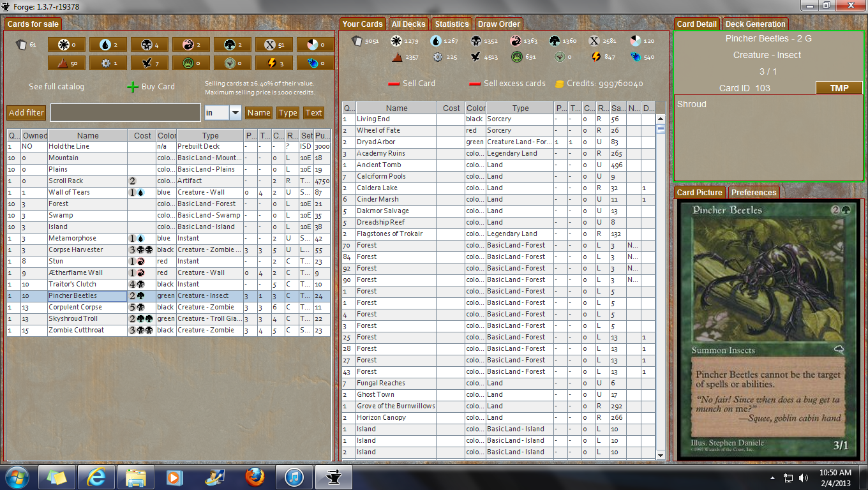Screen dimensions: 868x490
Task: Toggle the Text search option
Action: coord(313,113)
